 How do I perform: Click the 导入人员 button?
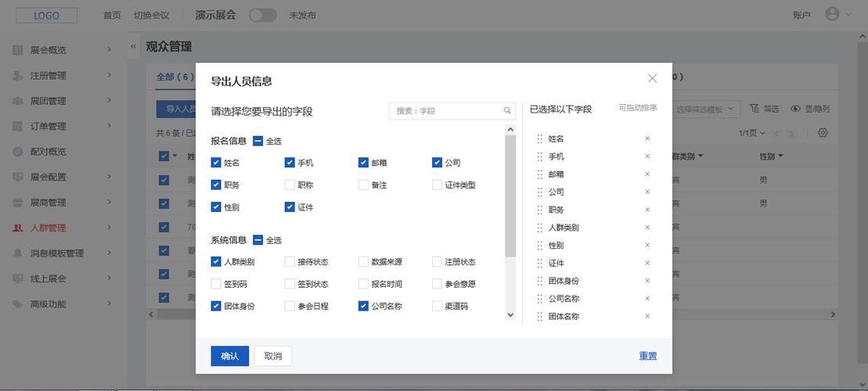176,109
